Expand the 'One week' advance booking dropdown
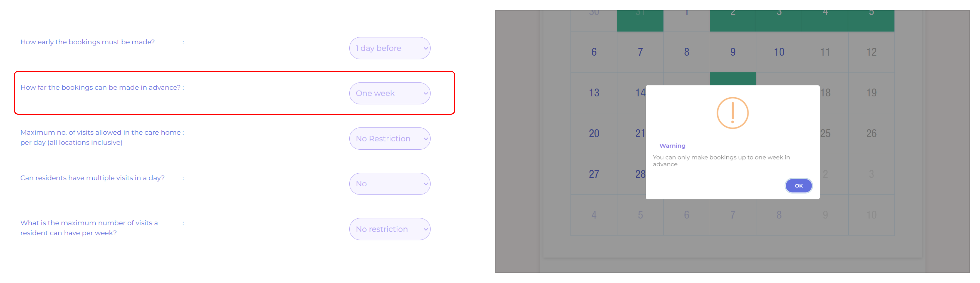980x283 pixels. [389, 94]
